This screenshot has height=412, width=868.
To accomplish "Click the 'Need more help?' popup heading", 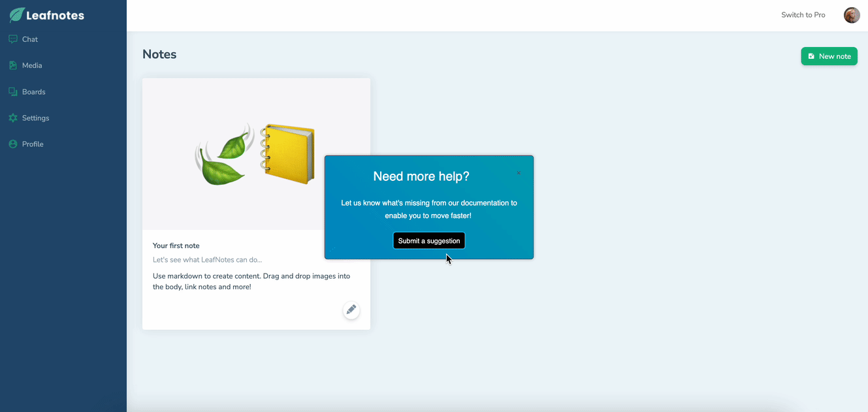I will pyautogui.click(x=421, y=176).
